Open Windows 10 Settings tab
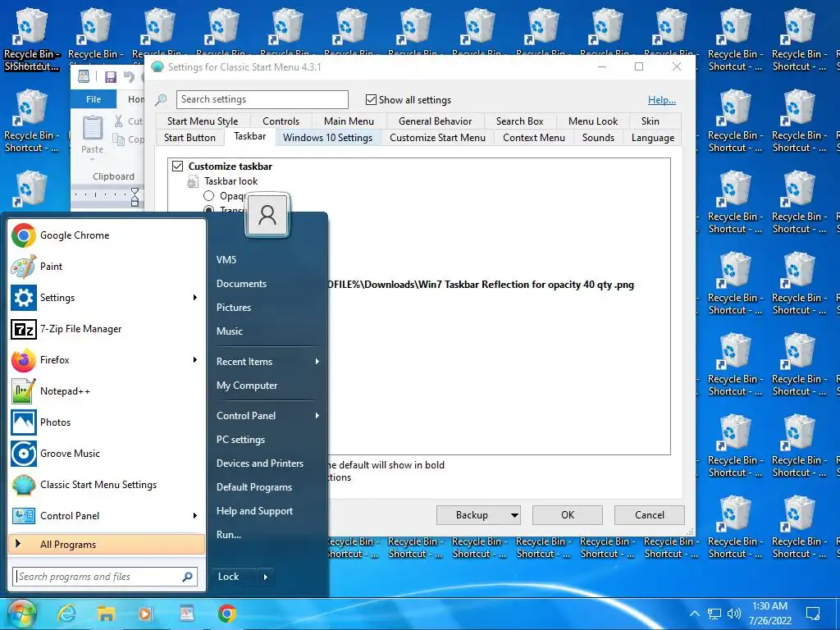Screen dimensions: 840x630 click(327, 138)
